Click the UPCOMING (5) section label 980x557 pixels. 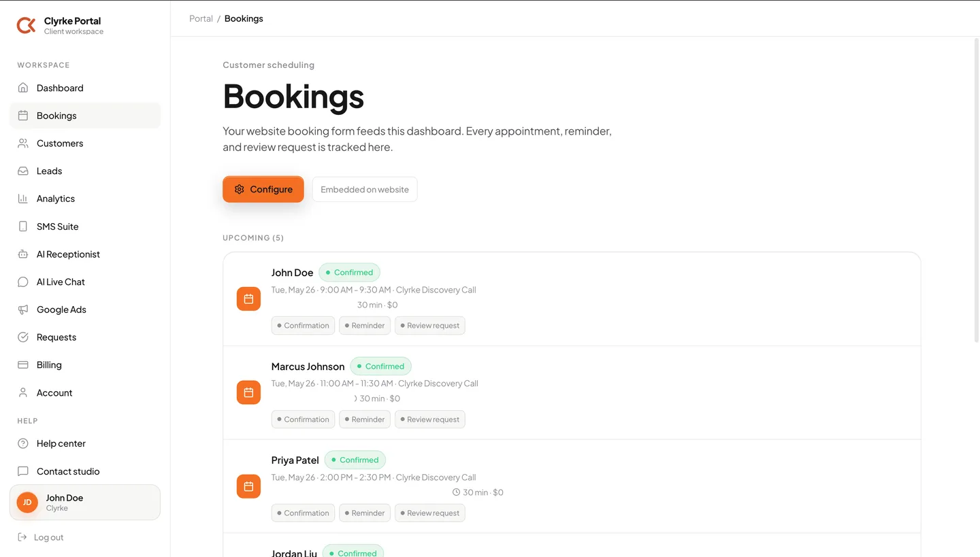pyautogui.click(x=253, y=238)
